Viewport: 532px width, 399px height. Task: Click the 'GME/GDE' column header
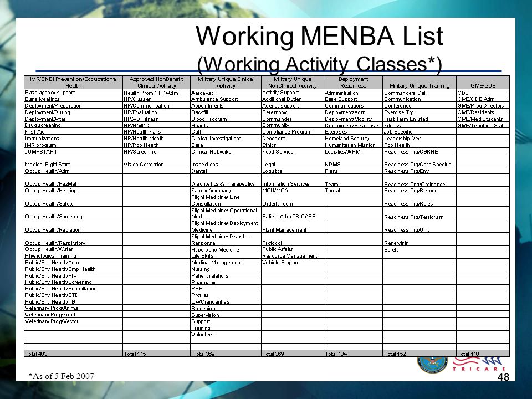(x=483, y=83)
